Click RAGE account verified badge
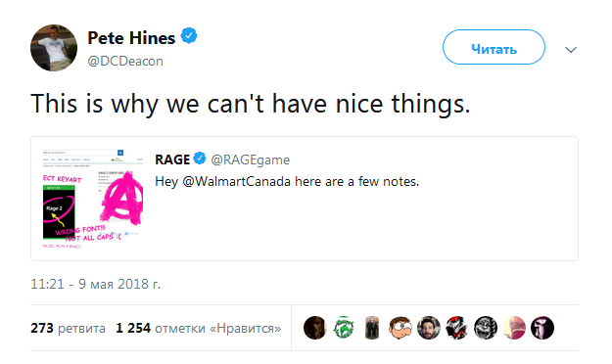612x364 pixels. (200, 159)
